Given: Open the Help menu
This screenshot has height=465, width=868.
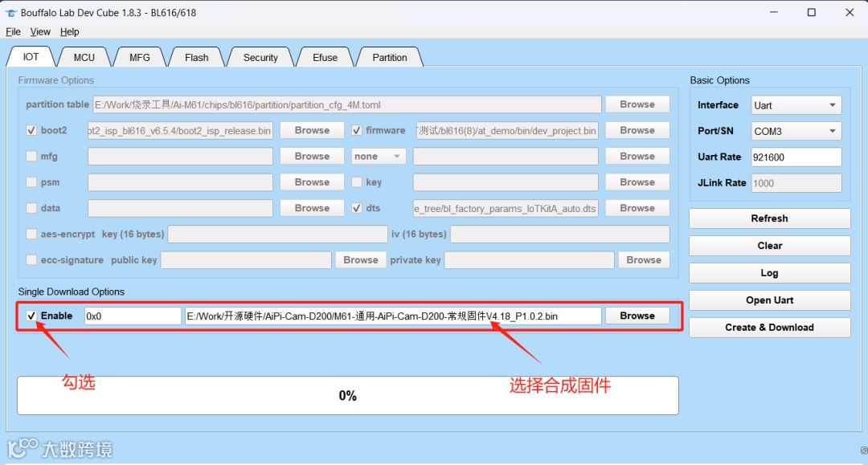Looking at the screenshot, I should [70, 32].
